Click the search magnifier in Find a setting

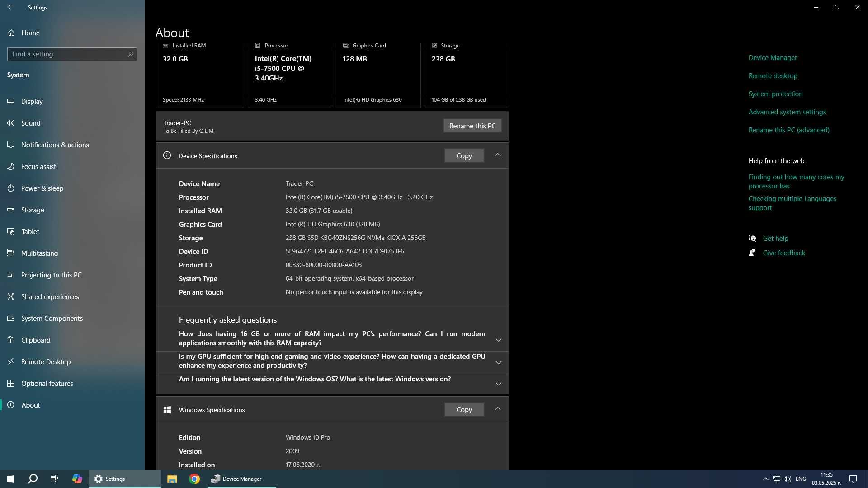[131, 54]
